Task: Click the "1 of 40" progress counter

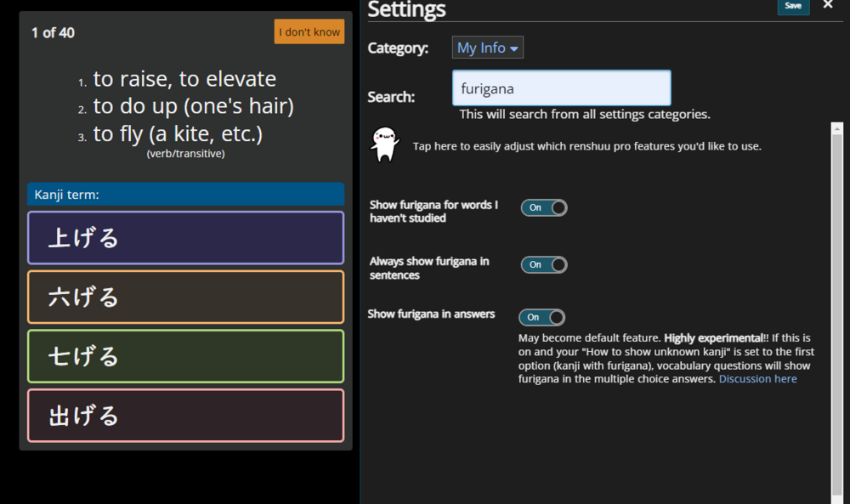Action: click(53, 33)
